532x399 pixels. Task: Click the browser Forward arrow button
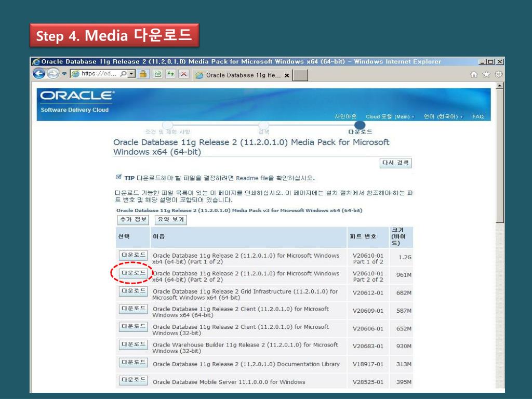[x=53, y=74]
